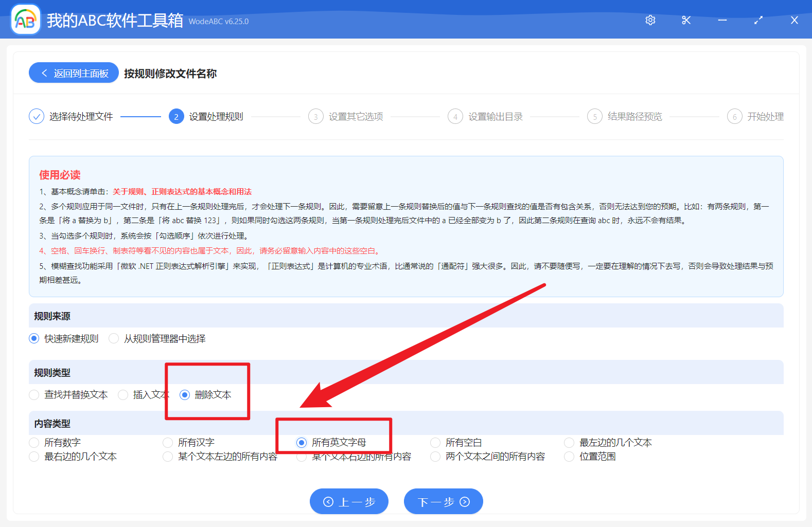
Task: Click the expand window arrows icon
Action: (758, 20)
